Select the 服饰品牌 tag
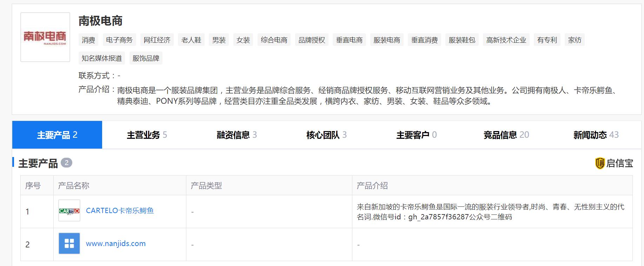 [146, 58]
